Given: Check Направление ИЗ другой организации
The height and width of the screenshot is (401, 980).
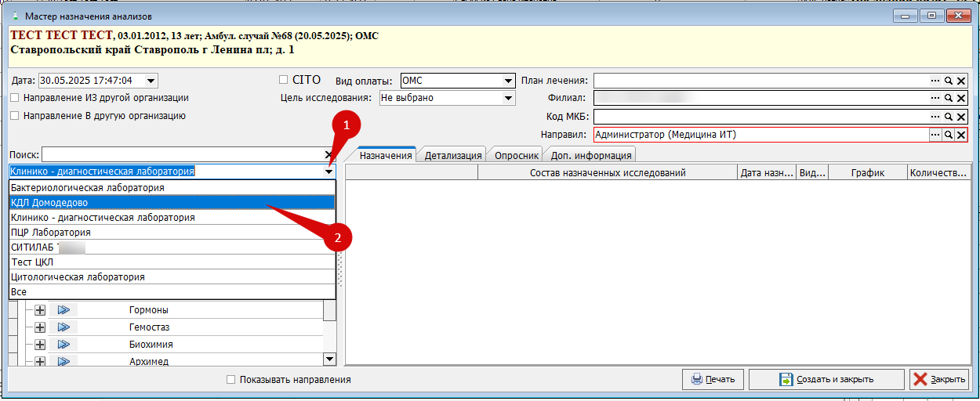Looking at the screenshot, I should tap(15, 99).
